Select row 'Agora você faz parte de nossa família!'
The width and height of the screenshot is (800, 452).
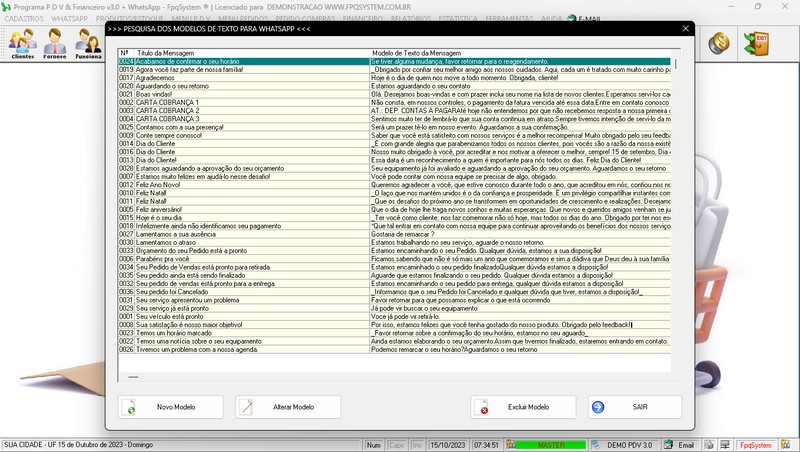click(394, 69)
